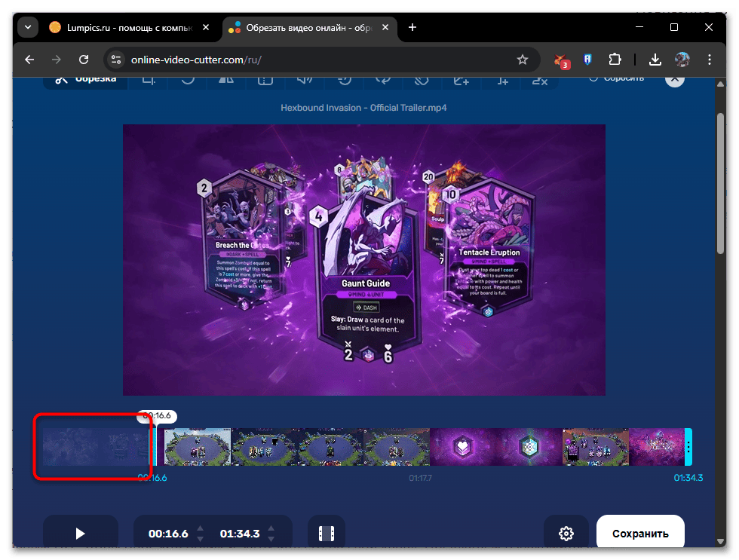Close the Lumpics.ru tab

206,27
